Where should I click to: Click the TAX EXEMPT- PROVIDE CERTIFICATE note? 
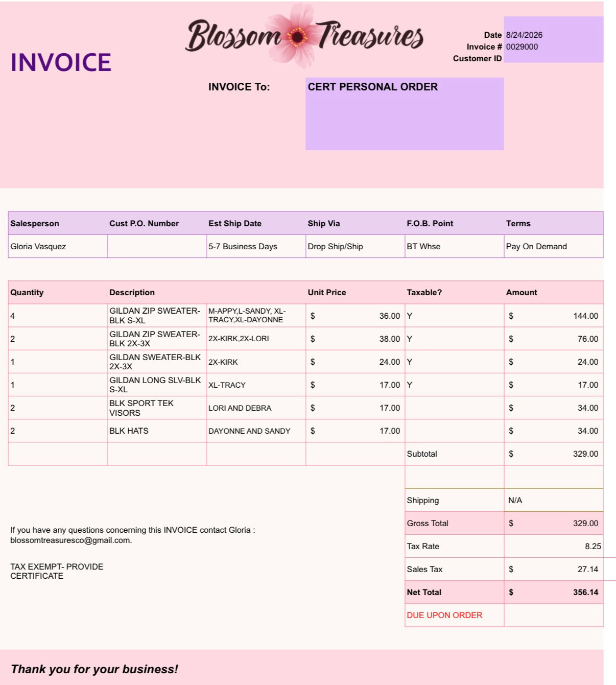pyautogui.click(x=57, y=571)
